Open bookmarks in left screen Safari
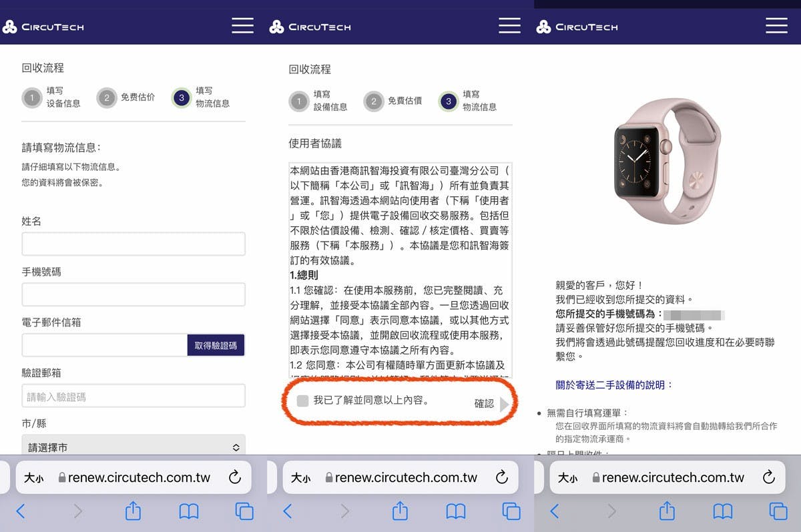This screenshot has width=801, height=532. tap(189, 512)
